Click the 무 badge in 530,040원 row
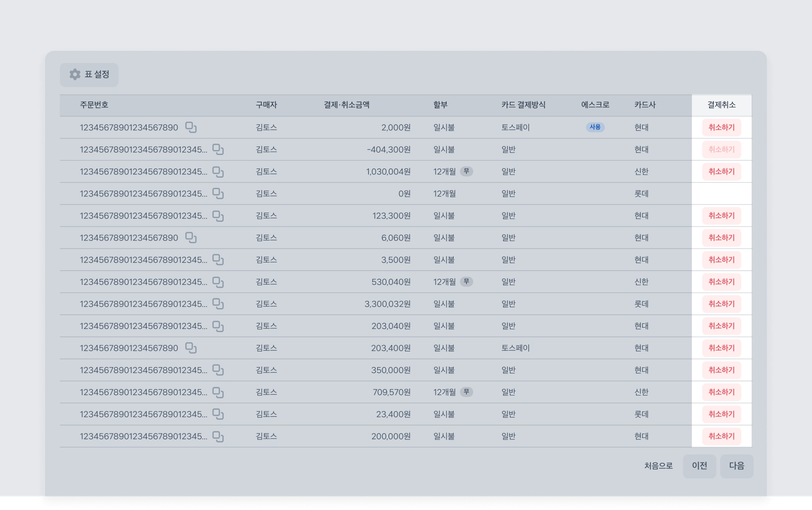Viewport: 812px width, 510px height. point(466,282)
